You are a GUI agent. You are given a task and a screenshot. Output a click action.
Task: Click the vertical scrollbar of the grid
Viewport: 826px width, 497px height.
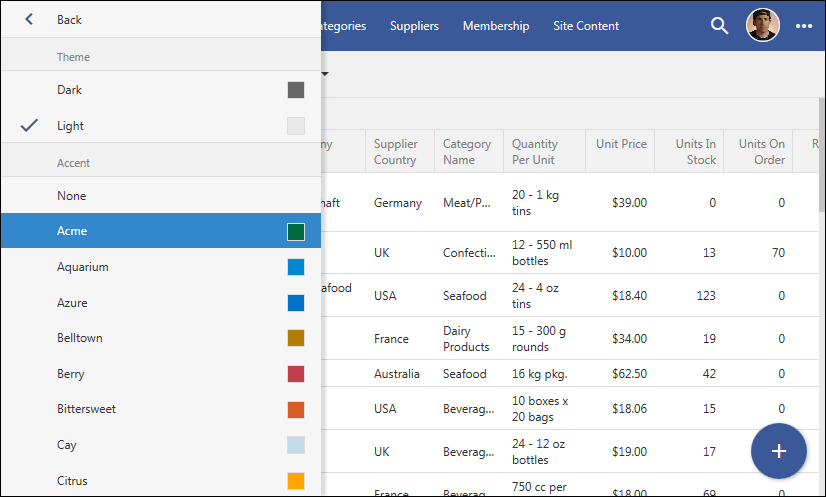pyautogui.click(x=822, y=155)
